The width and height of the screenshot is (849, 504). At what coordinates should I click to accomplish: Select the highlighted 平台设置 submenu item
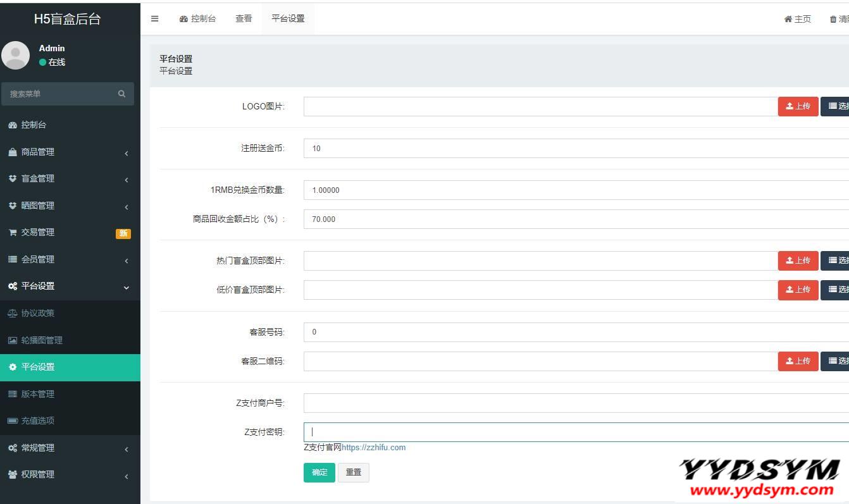[70, 367]
